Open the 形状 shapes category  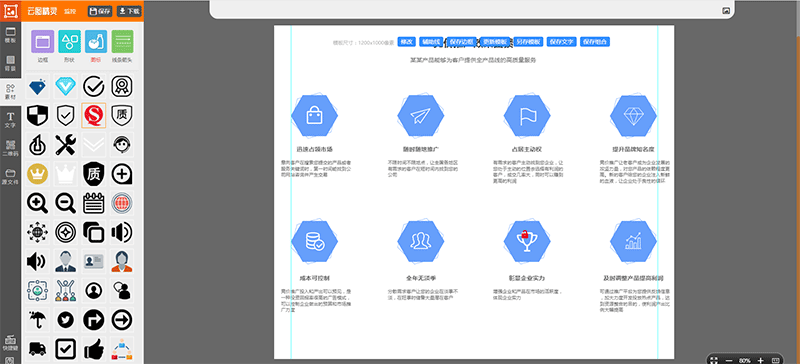pyautogui.click(x=69, y=46)
